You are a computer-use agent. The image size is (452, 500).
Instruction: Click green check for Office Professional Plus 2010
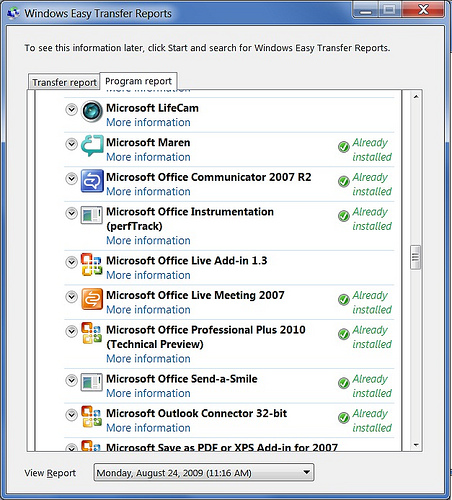click(x=344, y=334)
